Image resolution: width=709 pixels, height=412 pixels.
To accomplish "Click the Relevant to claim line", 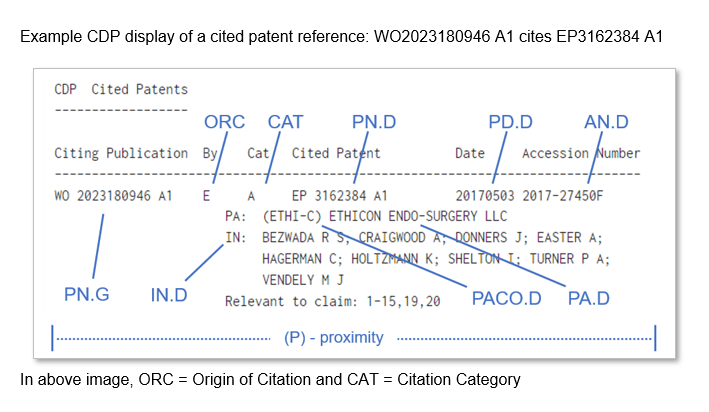I will [x=332, y=300].
